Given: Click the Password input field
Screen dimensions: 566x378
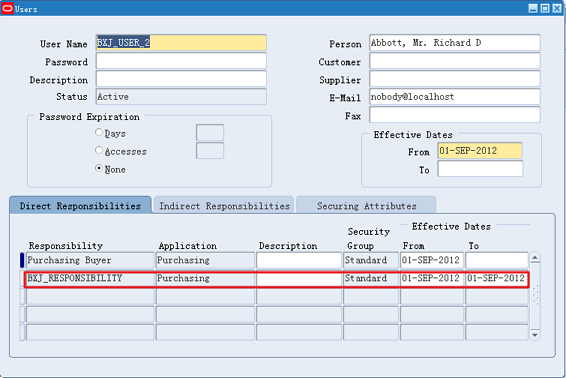Looking at the screenshot, I should [x=181, y=61].
